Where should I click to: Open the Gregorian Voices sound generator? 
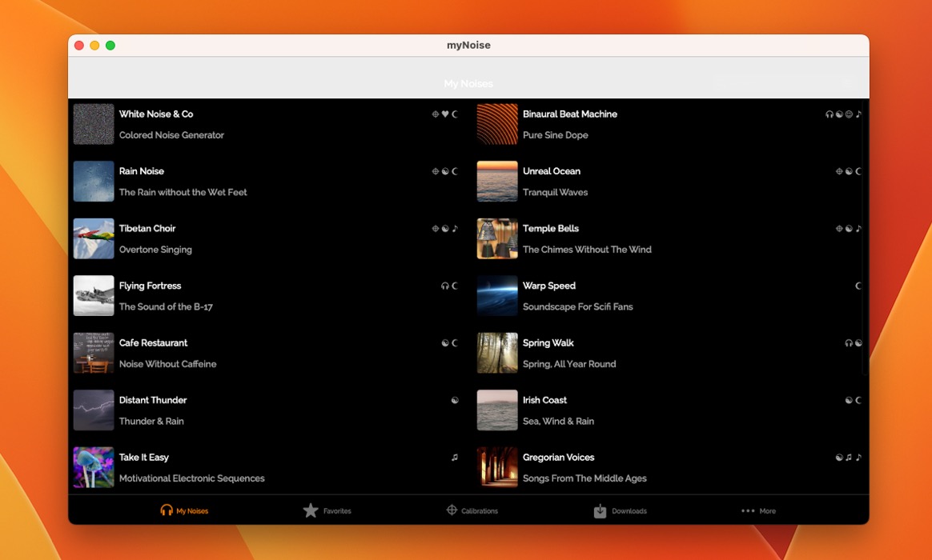click(558, 458)
